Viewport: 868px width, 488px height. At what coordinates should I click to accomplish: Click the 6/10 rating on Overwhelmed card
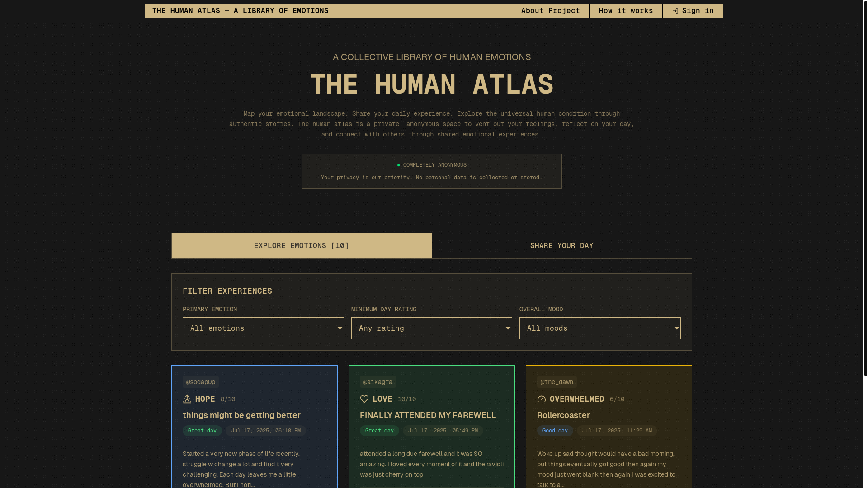click(617, 399)
